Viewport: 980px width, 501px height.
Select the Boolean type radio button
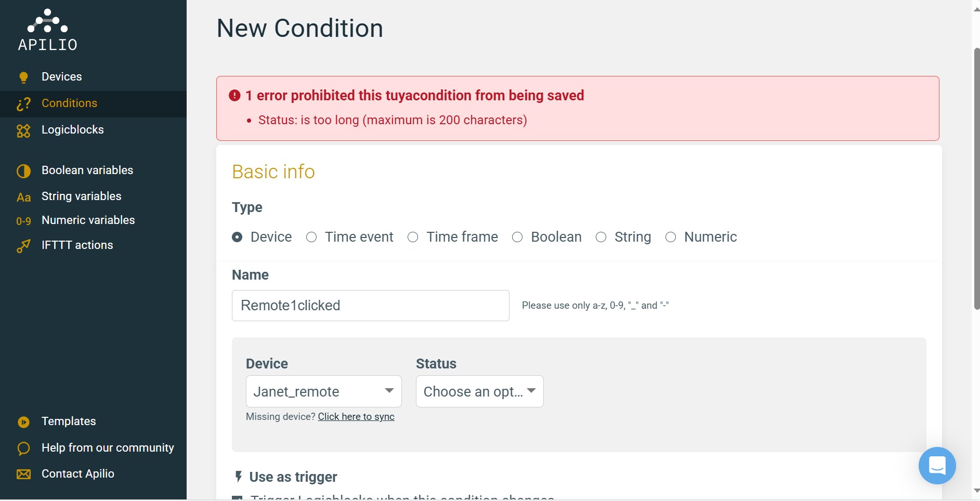pos(517,237)
